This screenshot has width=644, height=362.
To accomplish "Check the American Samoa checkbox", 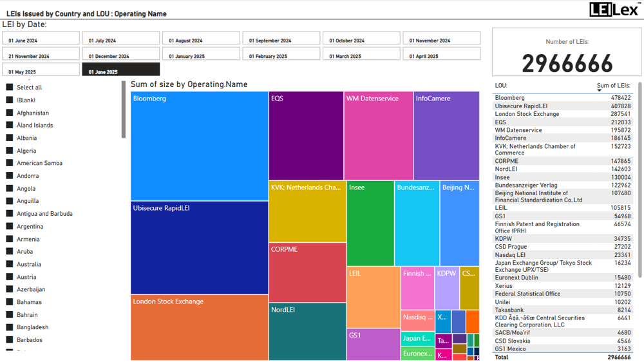I will pyautogui.click(x=10, y=163).
